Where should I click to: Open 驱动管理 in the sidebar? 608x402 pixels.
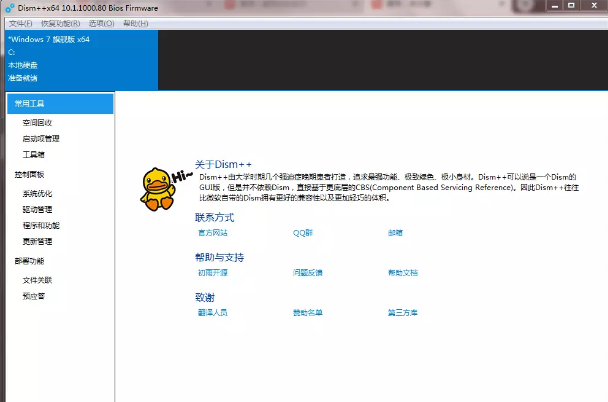point(37,210)
